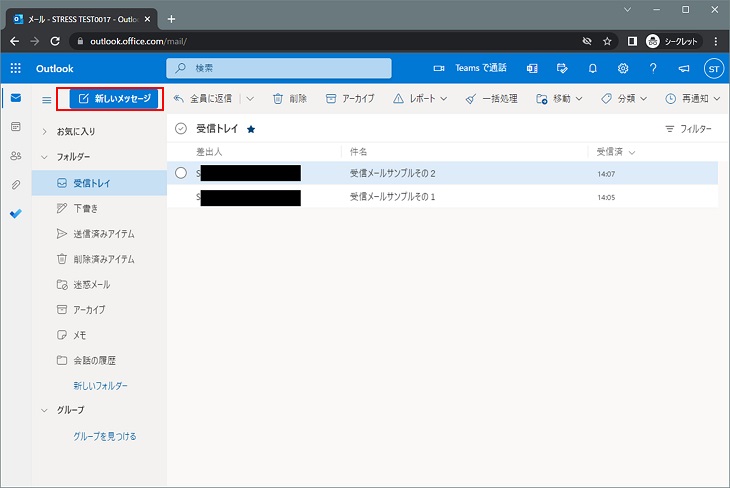The height and width of the screenshot is (488, 730).
Task: Collapse フォルダー section
Action: pos(44,157)
